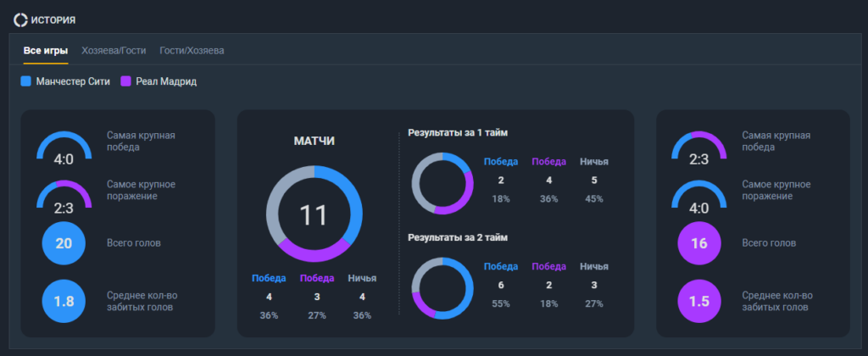Click the second-half results donut chart
The image size is (868, 356).
[442, 288]
